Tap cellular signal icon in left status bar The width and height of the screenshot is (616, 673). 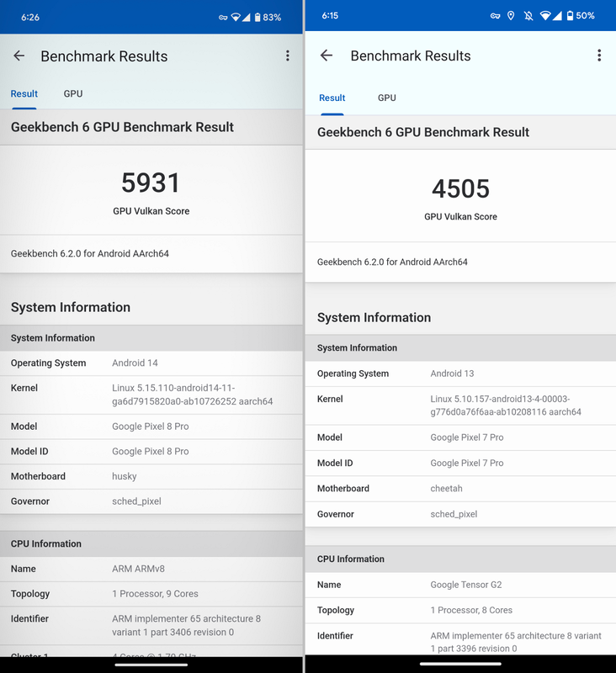pos(246,17)
